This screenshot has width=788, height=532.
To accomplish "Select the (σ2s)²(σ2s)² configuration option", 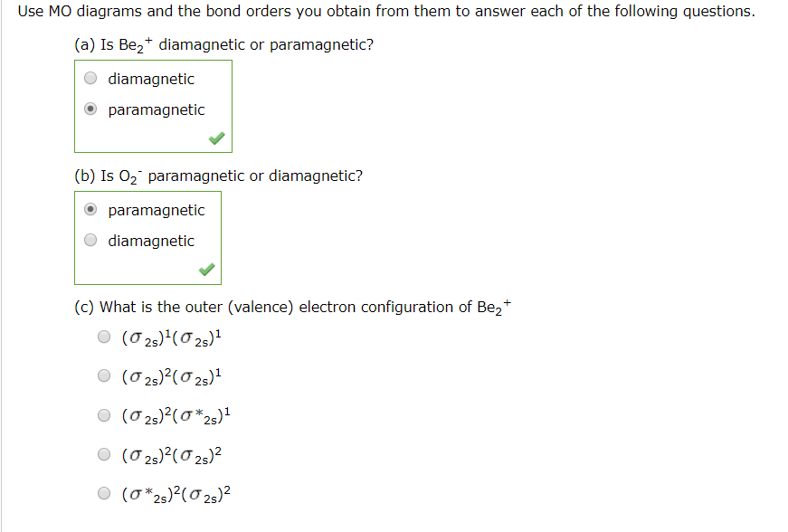I will click(x=104, y=453).
